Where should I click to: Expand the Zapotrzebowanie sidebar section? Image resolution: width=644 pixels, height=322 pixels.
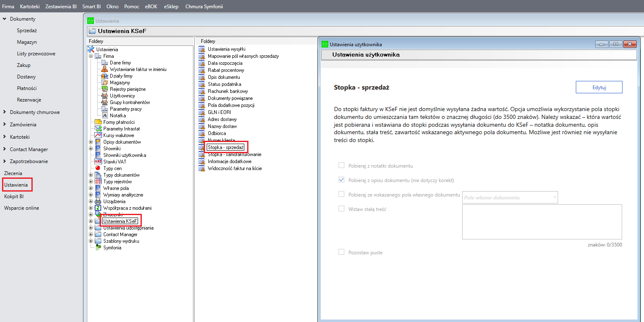tap(4, 161)
